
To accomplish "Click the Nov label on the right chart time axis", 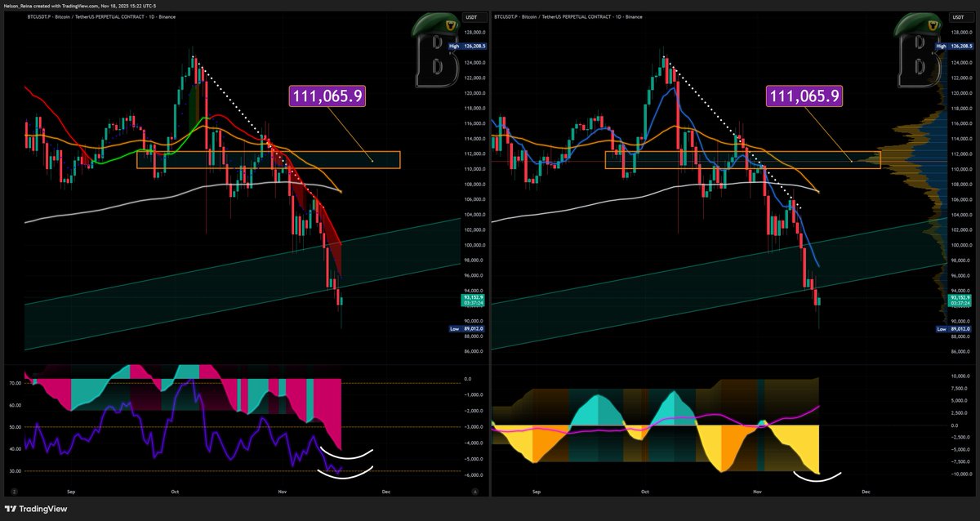I will [757, 492].
